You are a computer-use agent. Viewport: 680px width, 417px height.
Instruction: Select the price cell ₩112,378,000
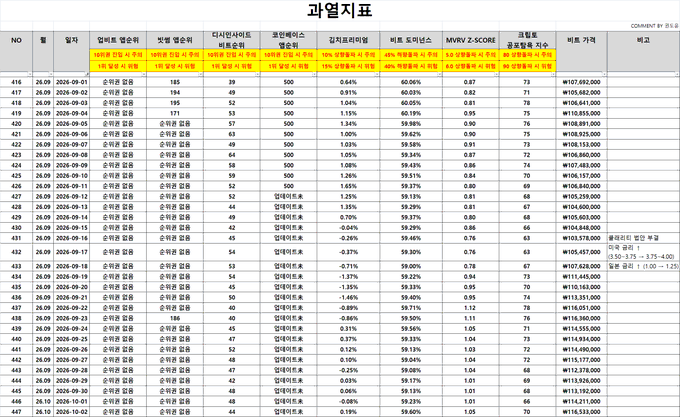(582, 370)
